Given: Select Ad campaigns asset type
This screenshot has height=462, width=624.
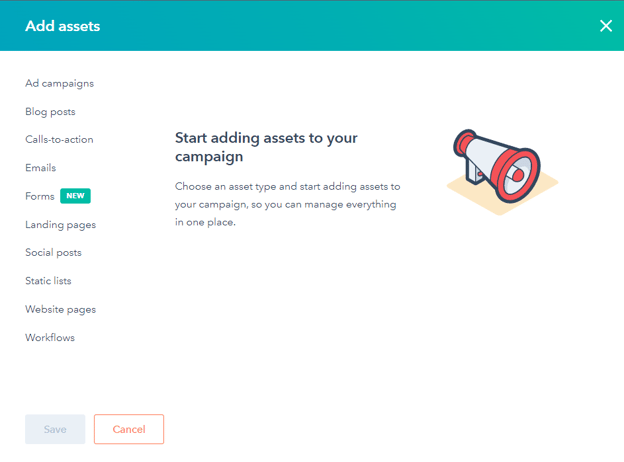Looking at the screenshot, I should click(x=59, y=83).
